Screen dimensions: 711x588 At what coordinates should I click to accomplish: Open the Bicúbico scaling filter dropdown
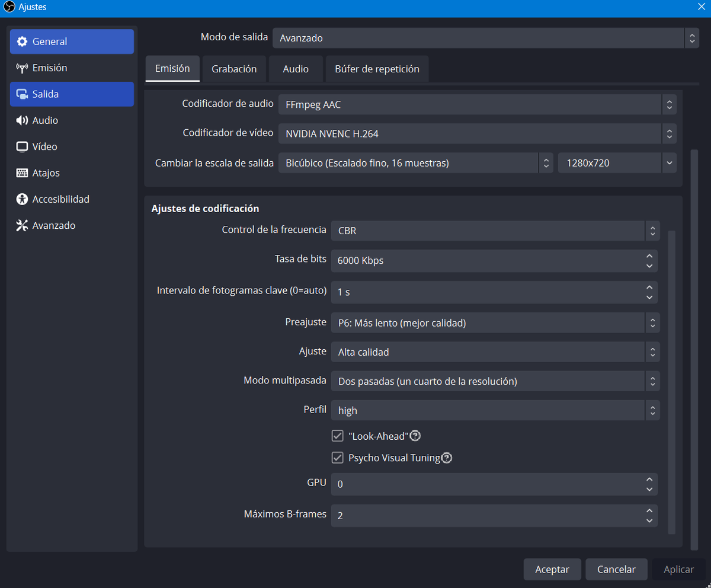(416, 162)
